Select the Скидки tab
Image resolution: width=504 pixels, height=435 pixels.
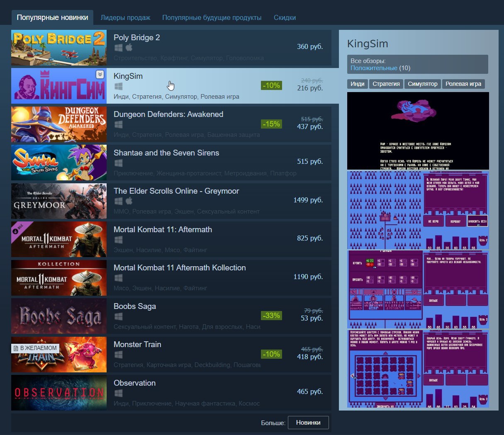tap(285, 18)
